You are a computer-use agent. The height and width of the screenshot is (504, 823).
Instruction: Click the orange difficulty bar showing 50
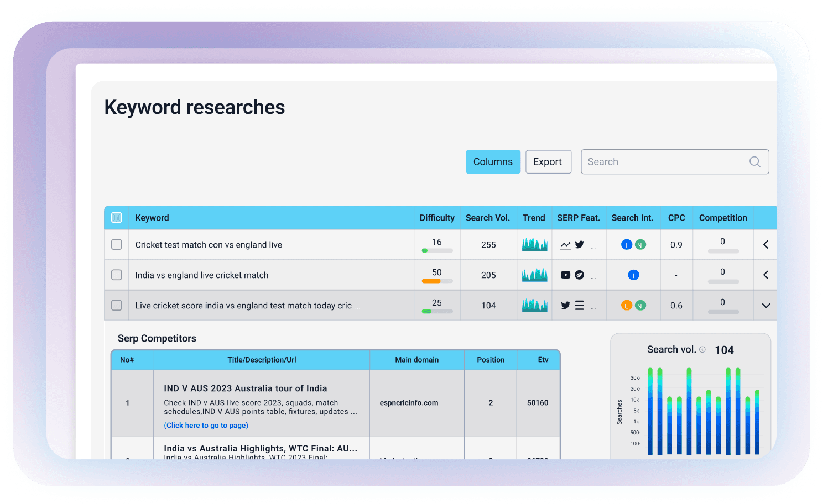pos(432,281)
